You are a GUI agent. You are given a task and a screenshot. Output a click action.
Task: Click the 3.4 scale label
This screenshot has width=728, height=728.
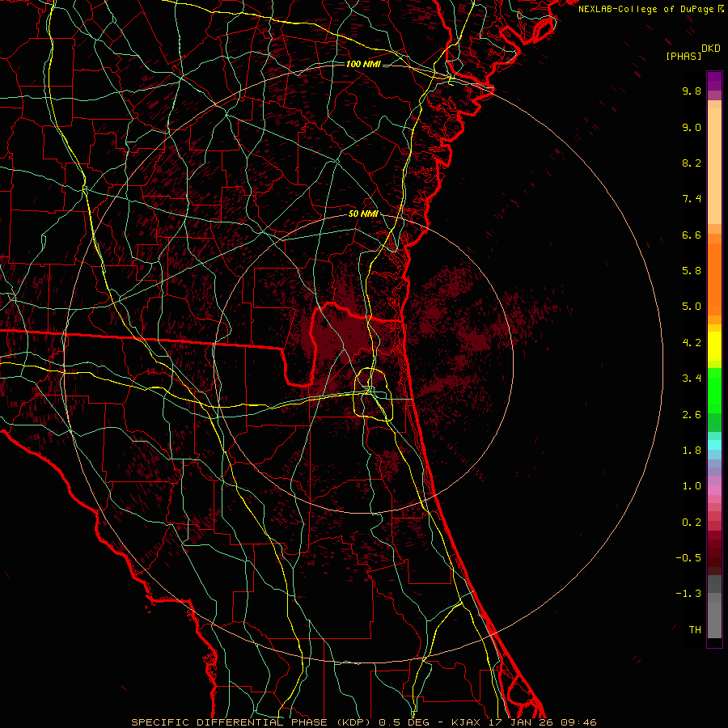[692, 379]
